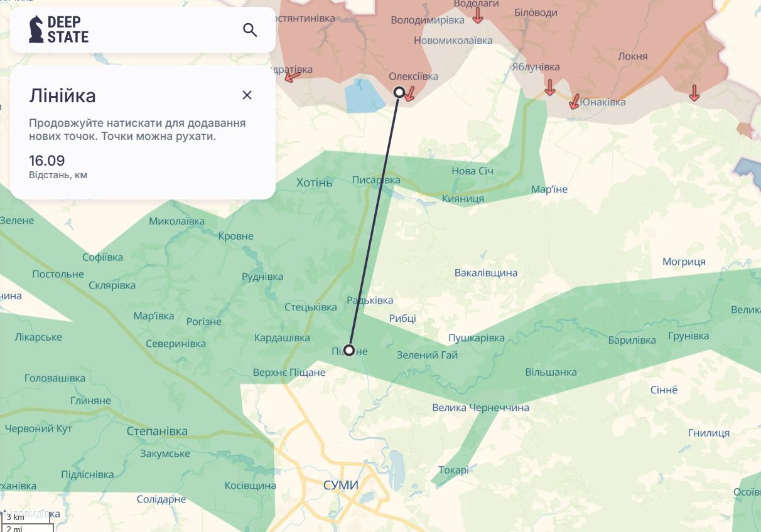Click the СУМИ city label
This screenshot has width=761, height=532.
coord(340,485)
